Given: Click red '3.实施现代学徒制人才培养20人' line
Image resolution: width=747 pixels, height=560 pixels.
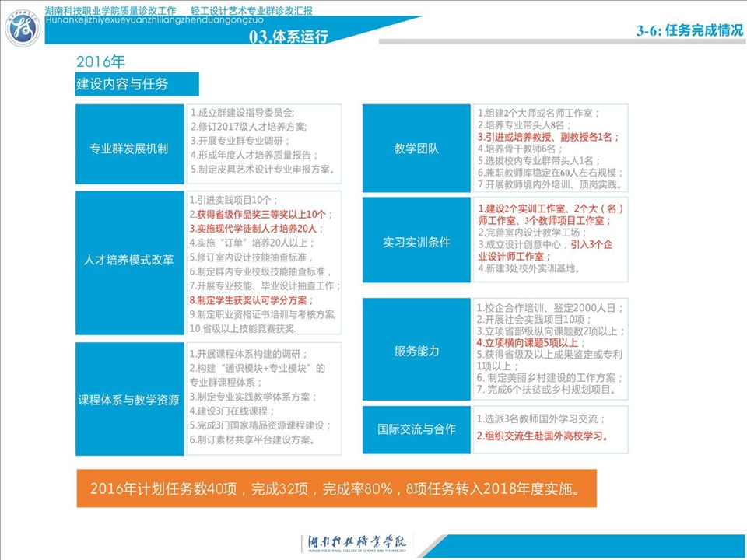Looking at the screenshot, I should [x=256, y=229].
